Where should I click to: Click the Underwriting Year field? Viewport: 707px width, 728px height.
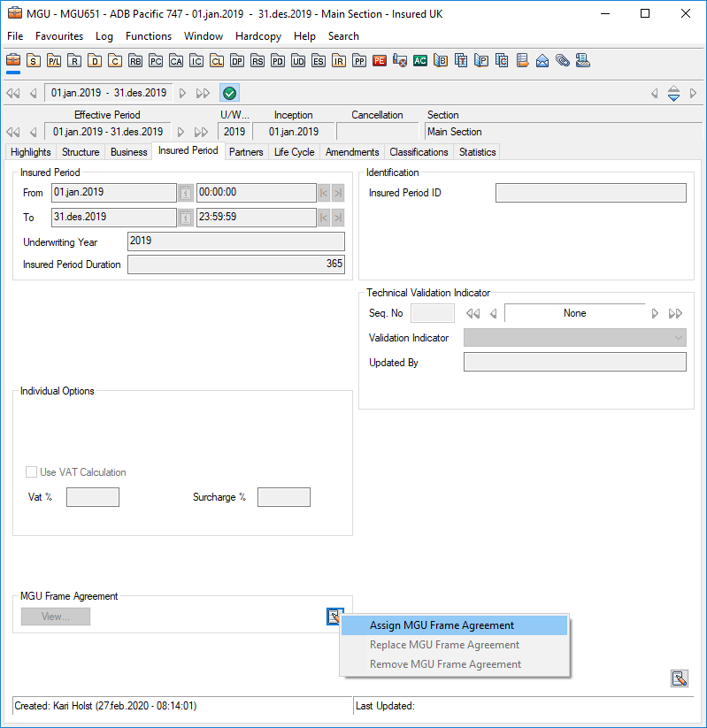(x=236, y=241)
